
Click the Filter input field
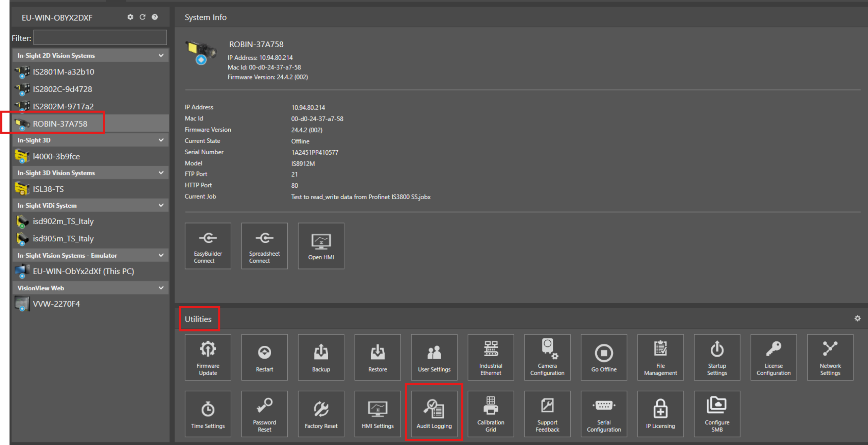point(100,37)
